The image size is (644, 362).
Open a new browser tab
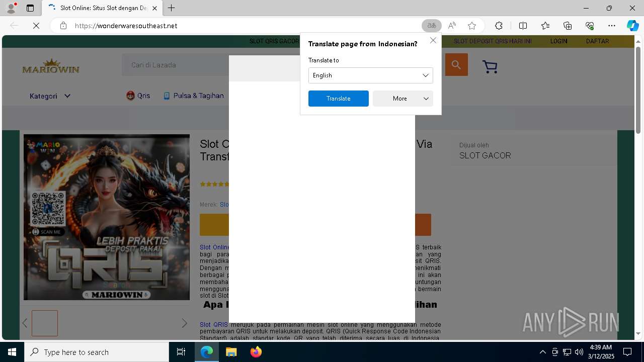tap(171, 8)
